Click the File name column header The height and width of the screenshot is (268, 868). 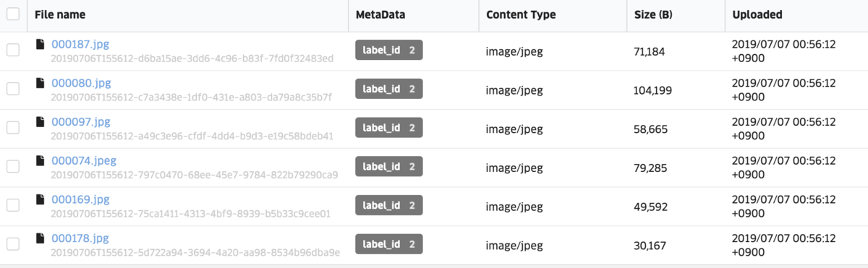tap(59, 14)
